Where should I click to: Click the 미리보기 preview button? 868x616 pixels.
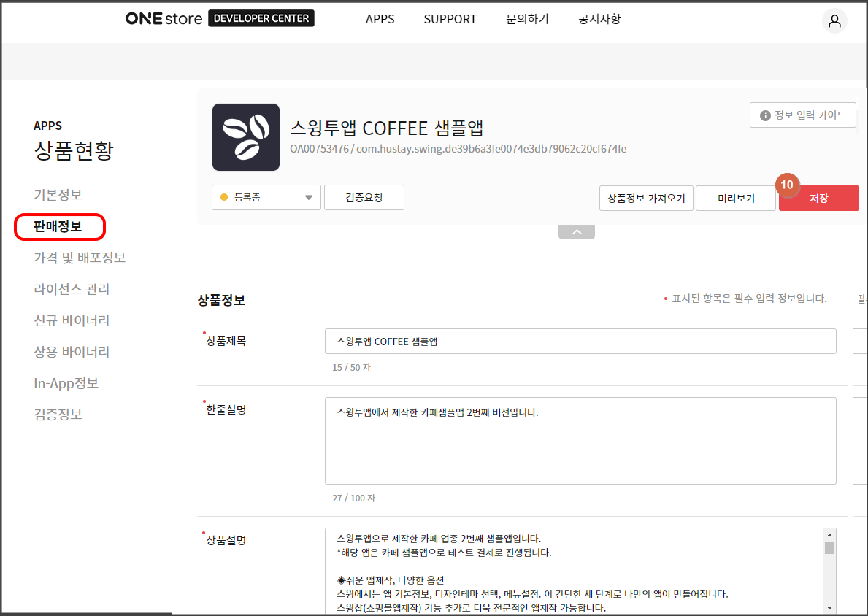[735, 198]
